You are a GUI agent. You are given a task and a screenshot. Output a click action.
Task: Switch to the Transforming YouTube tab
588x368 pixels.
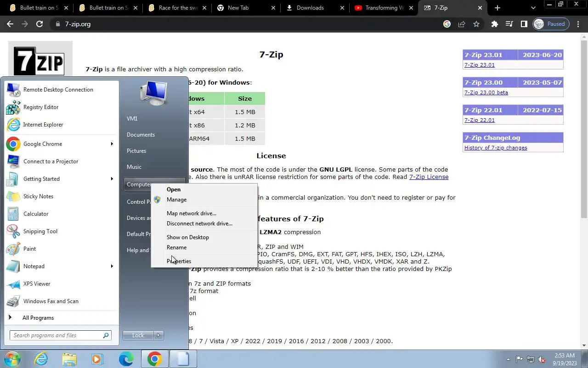click(385, 8)
